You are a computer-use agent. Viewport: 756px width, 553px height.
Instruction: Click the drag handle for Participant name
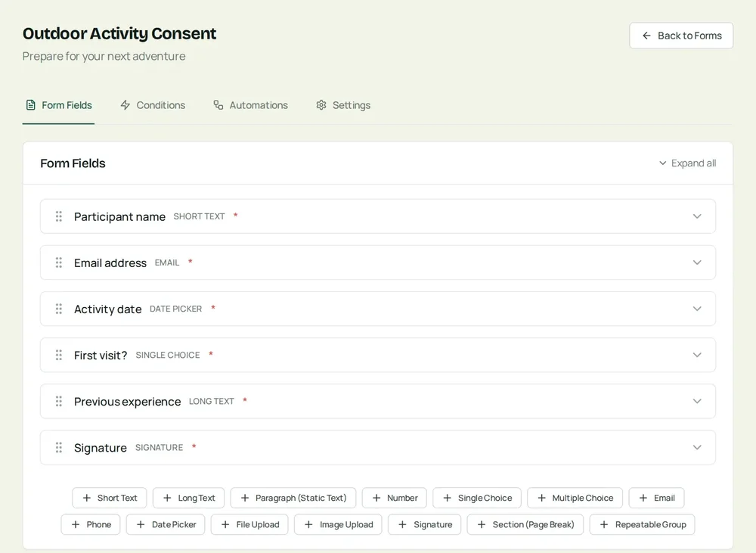click(x=59, y=216)
